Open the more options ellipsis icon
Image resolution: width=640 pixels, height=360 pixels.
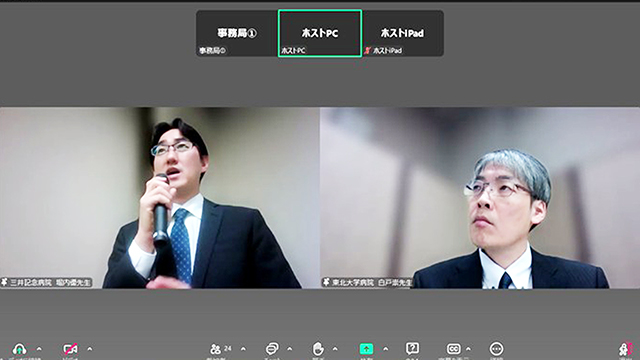[x=496, y=349]
